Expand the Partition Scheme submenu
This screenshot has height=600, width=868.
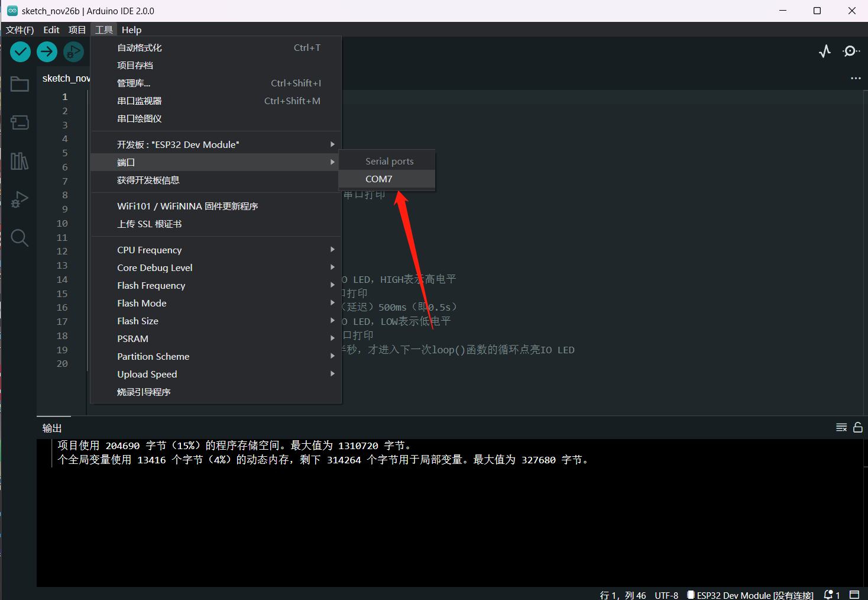(216, 356)
